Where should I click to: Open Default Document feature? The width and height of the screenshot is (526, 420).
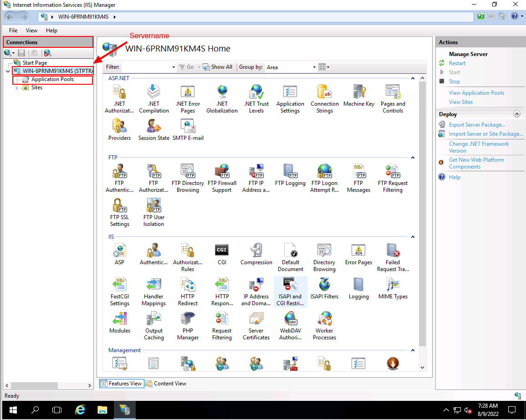(291, 258)
